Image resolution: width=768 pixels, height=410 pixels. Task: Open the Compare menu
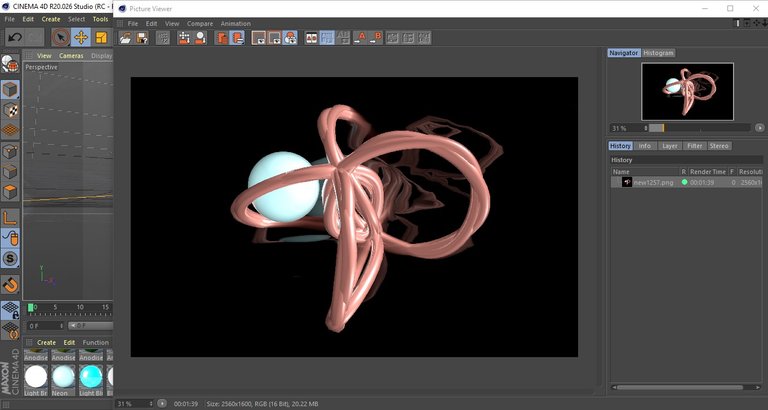tap(200, 24)
